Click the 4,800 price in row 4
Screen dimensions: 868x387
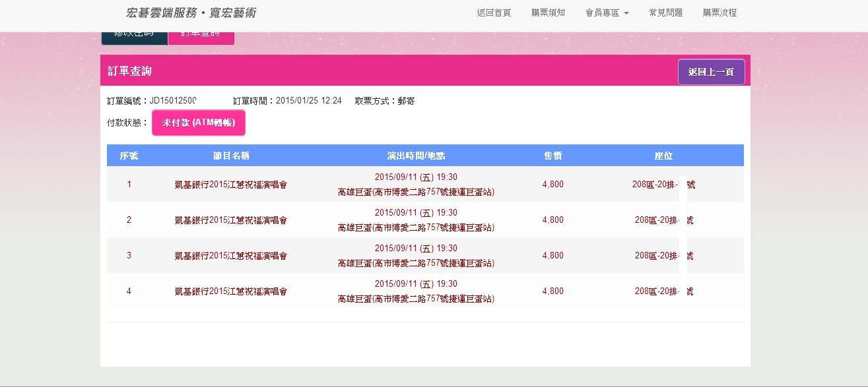[x=553, y=291]
